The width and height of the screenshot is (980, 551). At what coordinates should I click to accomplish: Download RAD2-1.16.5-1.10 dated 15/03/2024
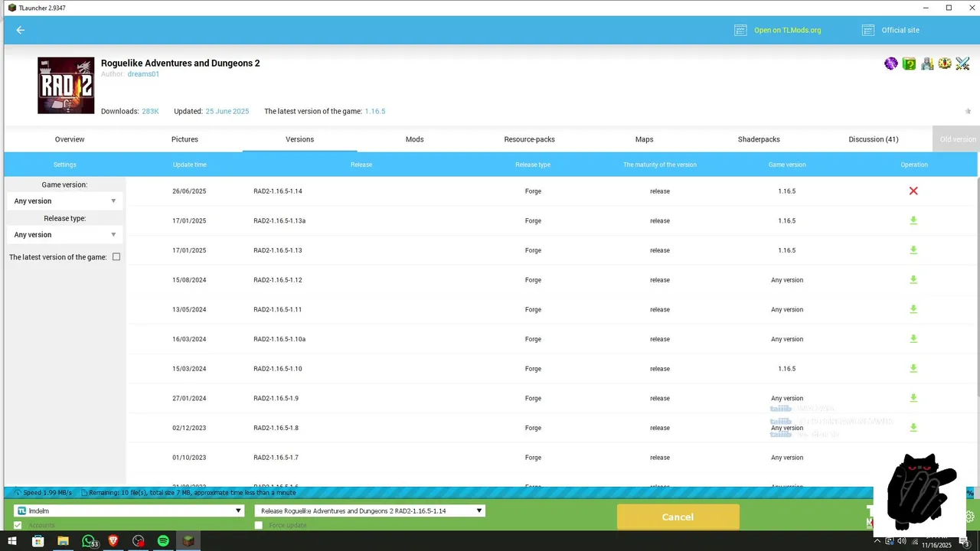click(913, 369)
